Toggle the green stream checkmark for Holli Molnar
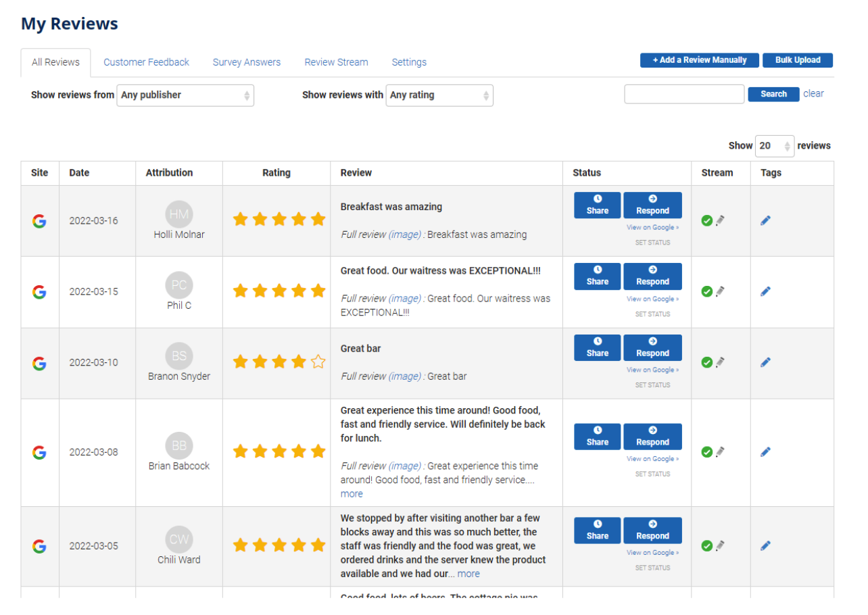 (x=707, y=220)
